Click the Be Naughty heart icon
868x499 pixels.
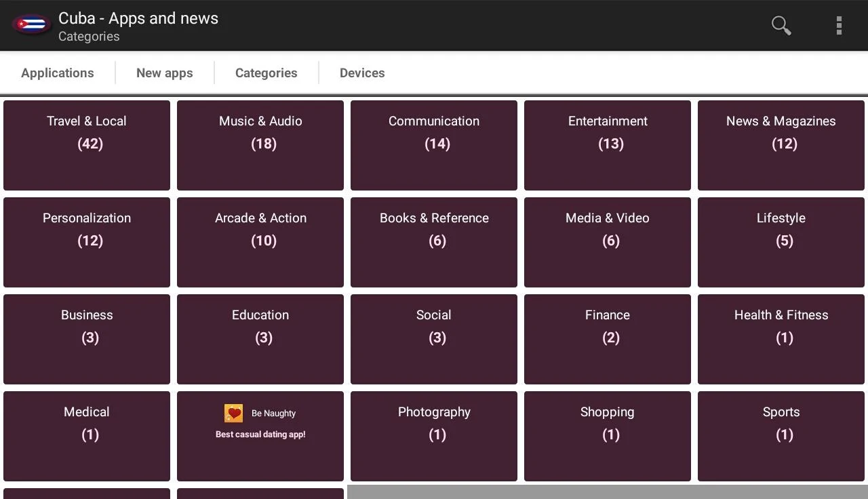[233, 412]
